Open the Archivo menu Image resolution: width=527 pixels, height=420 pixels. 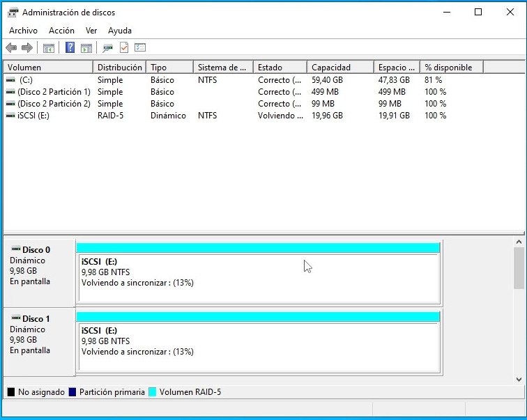[23, 31]
